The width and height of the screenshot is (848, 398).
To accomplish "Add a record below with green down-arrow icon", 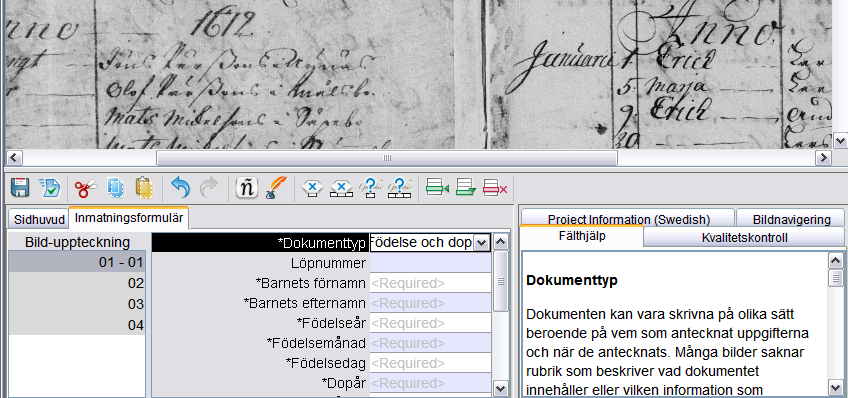I will pyautogui.click(x=466, y=188).
